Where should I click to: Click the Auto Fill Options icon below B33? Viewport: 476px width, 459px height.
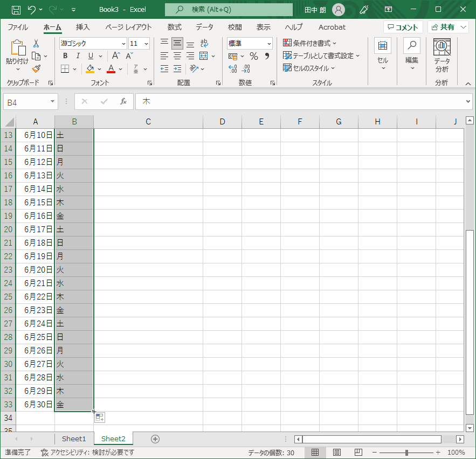tap(100, 418)
